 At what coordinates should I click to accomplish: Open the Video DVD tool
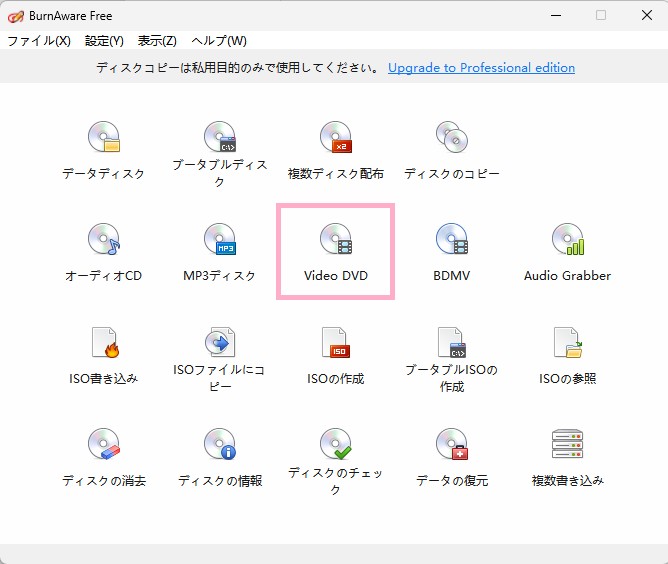coord(335,252)
